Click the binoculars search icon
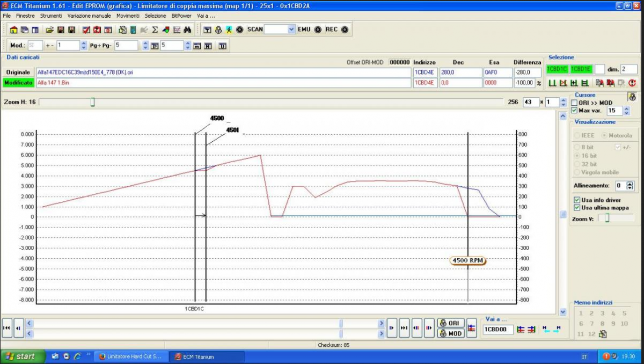This screenshot has width=644, height=364. [x=187, y=30]
